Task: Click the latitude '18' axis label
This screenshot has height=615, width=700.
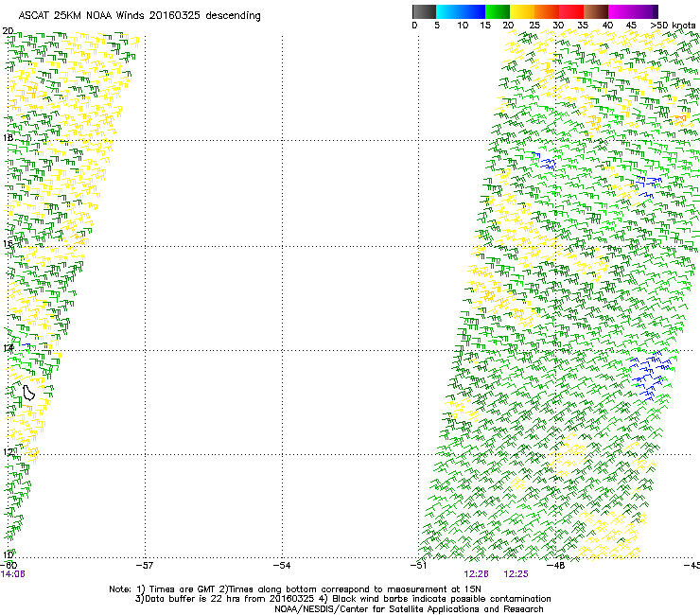Action: point(8,137)
